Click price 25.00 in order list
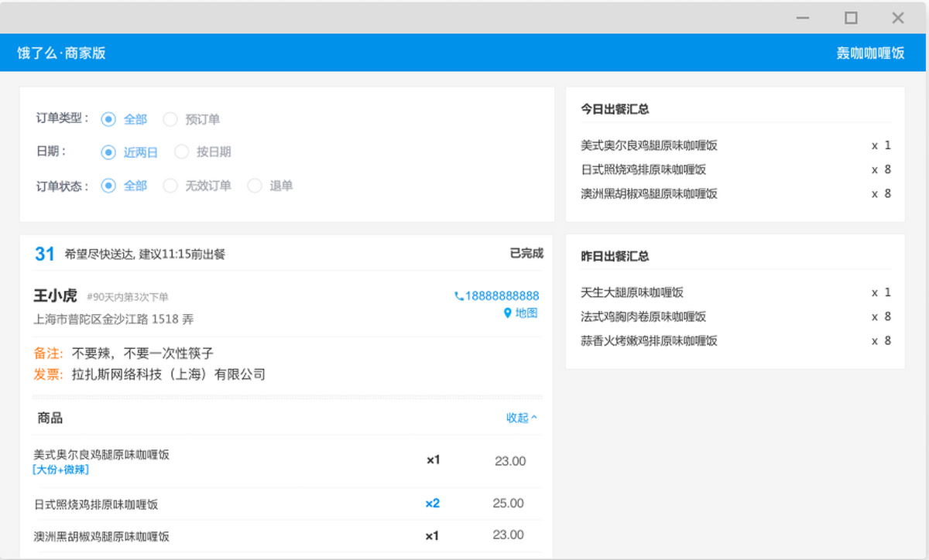Viewport: 929px width, 560px height. (509, 504)
